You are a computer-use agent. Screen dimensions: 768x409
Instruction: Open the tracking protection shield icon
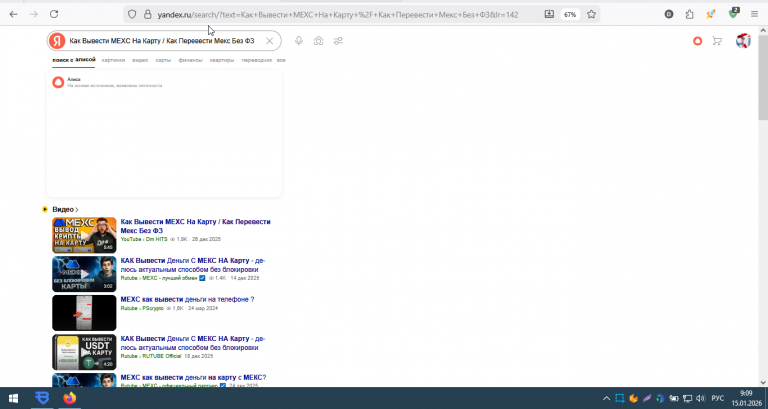click(132, 15)
